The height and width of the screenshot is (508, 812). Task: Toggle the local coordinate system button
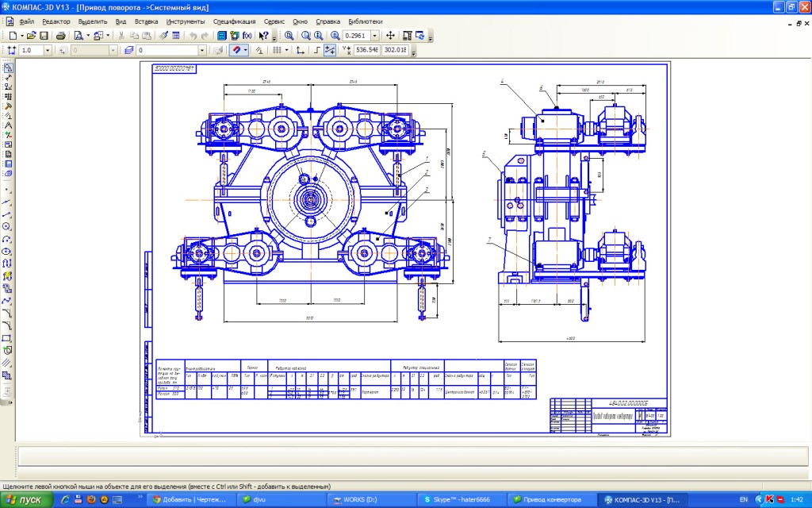(301, 50)
